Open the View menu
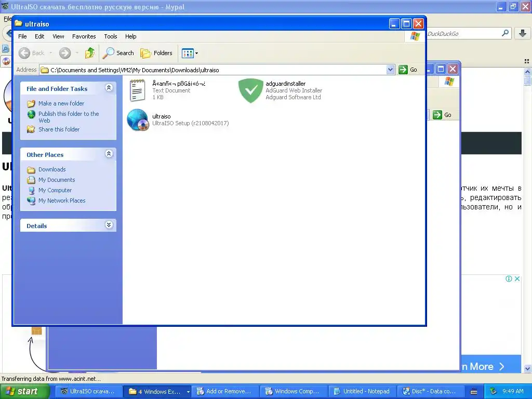The image size is (532, 399). 58,36
